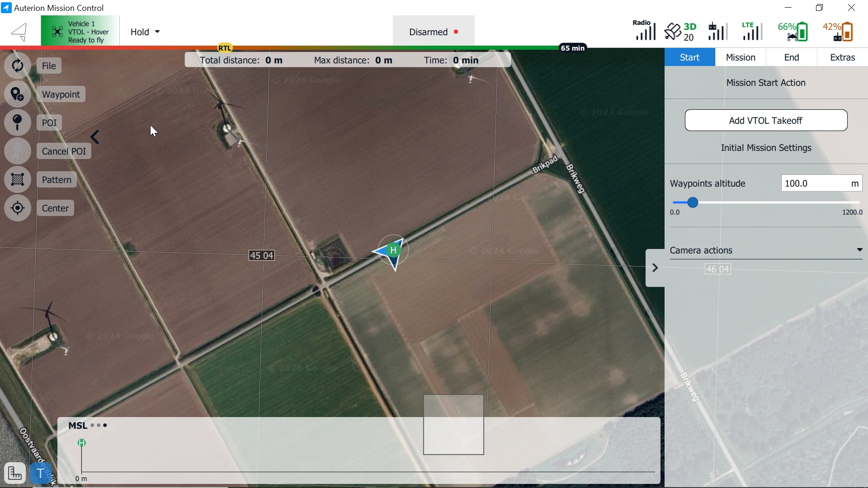Click the Center map icon
The height and width of the screenshot is (488, 868).
pos(17,208)
